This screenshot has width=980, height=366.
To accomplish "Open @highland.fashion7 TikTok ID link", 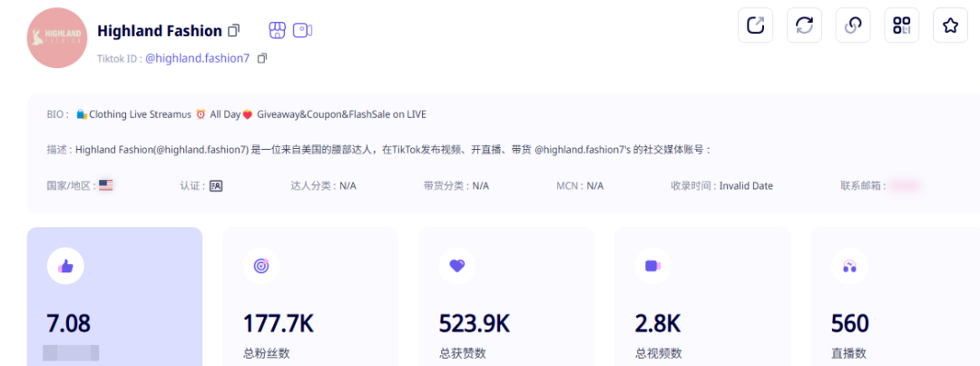I will (x=198, y=58).
